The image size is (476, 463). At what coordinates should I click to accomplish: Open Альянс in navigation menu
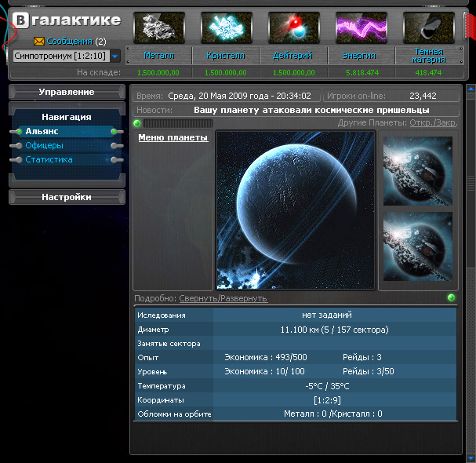click(42, 132)
